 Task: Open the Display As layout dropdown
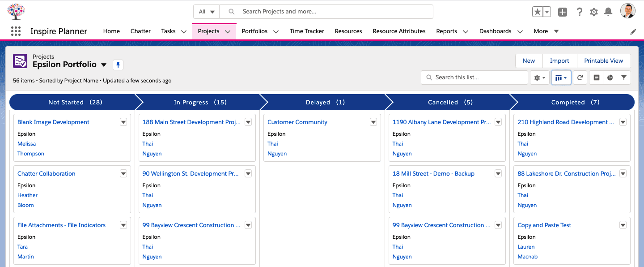click(561, 77)
